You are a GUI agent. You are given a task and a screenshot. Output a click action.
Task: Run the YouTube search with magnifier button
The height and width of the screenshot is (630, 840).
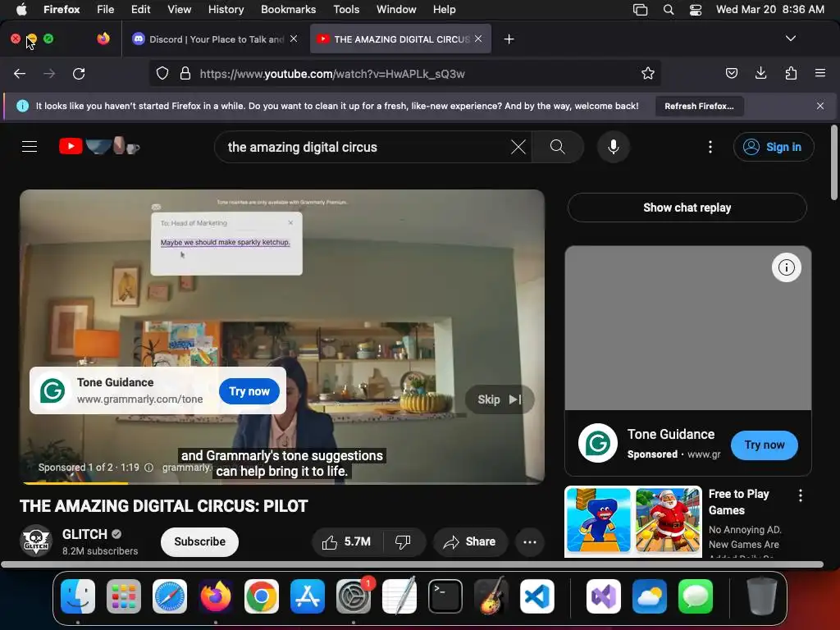click(x=558, y=147)
